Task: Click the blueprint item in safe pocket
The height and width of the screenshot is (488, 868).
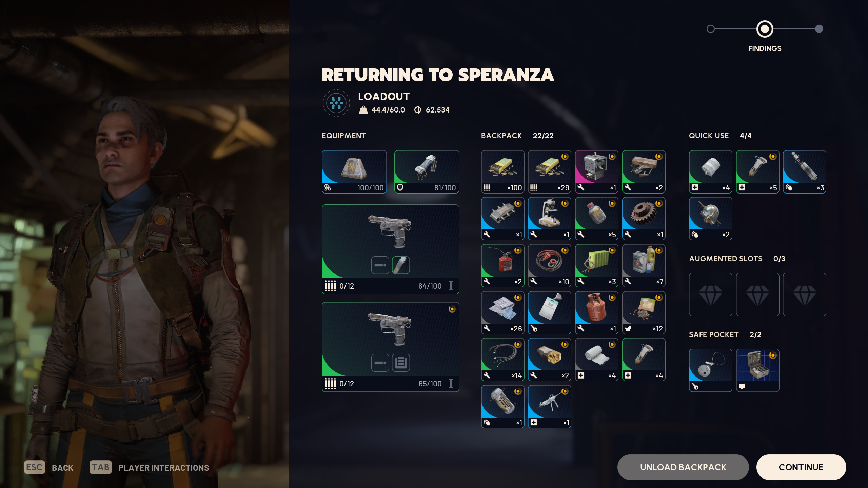Action: [757, 370]
